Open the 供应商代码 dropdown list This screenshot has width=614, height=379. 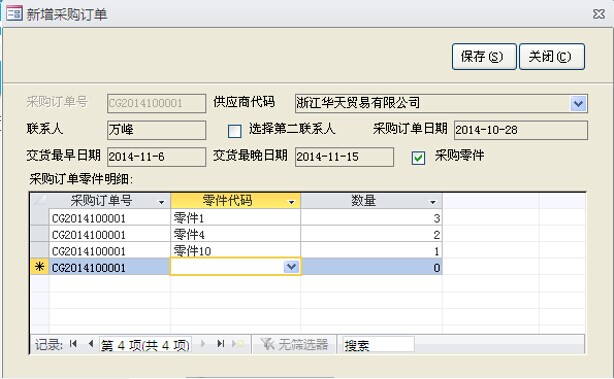578,103
